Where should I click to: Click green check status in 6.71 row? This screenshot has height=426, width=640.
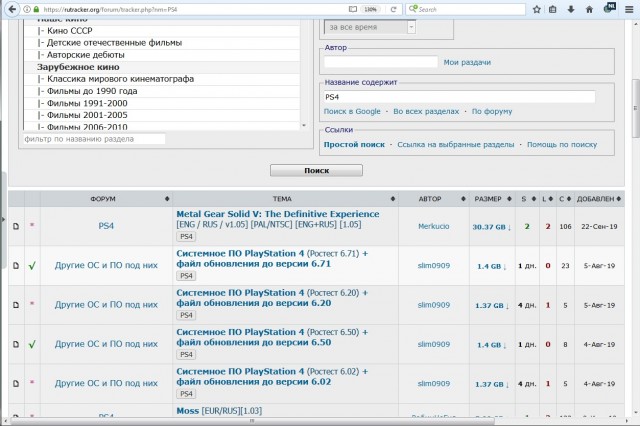coord(32,266)
